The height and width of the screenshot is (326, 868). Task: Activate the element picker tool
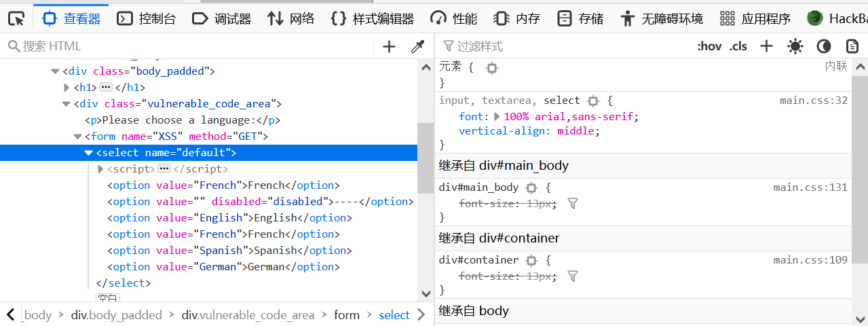point(16,18)
